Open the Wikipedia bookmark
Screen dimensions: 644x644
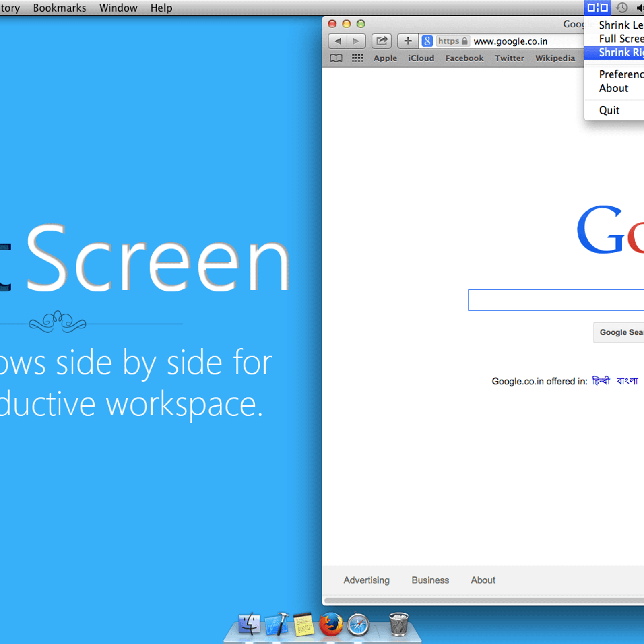click(555, 58)
